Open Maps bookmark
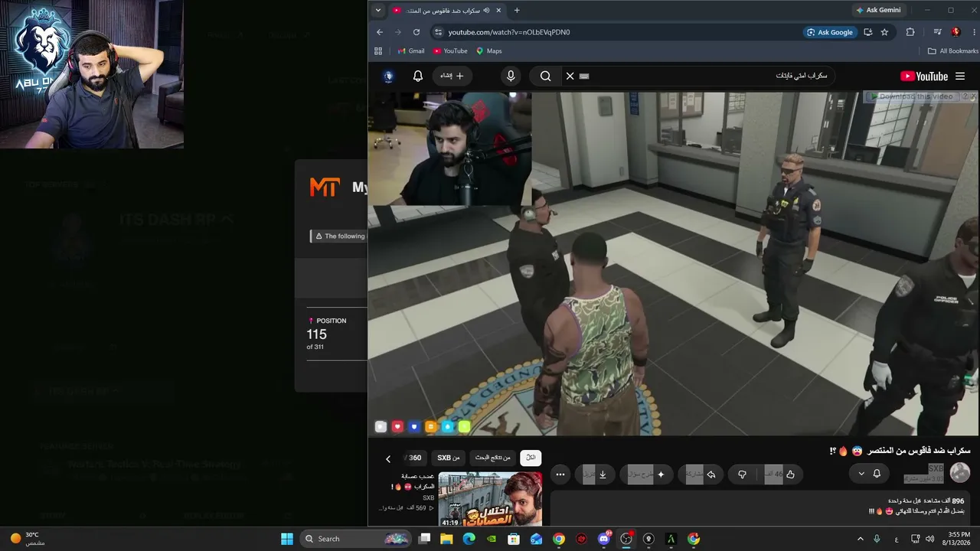Viewport: 980px width, 551px height. pos(489,51)
